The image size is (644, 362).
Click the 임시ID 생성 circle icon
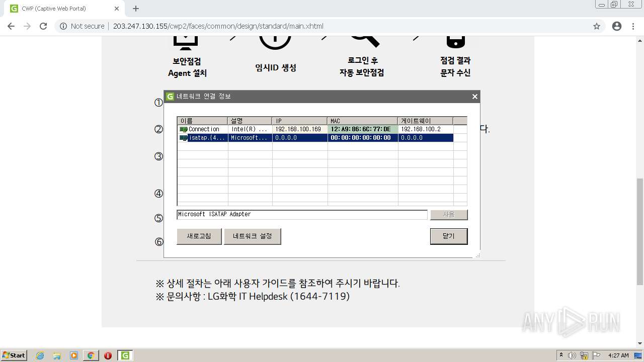pyautogui.click(x=275, y=43)
